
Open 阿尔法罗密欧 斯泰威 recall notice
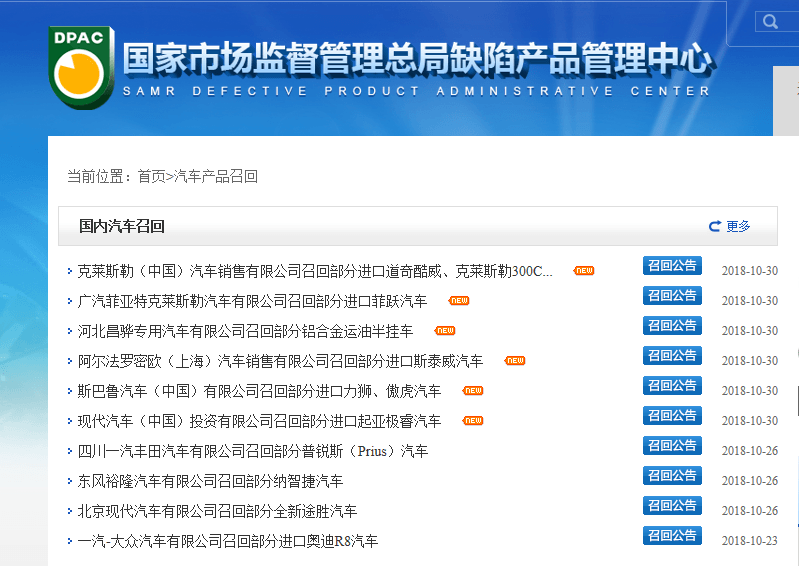click(280, 361)
